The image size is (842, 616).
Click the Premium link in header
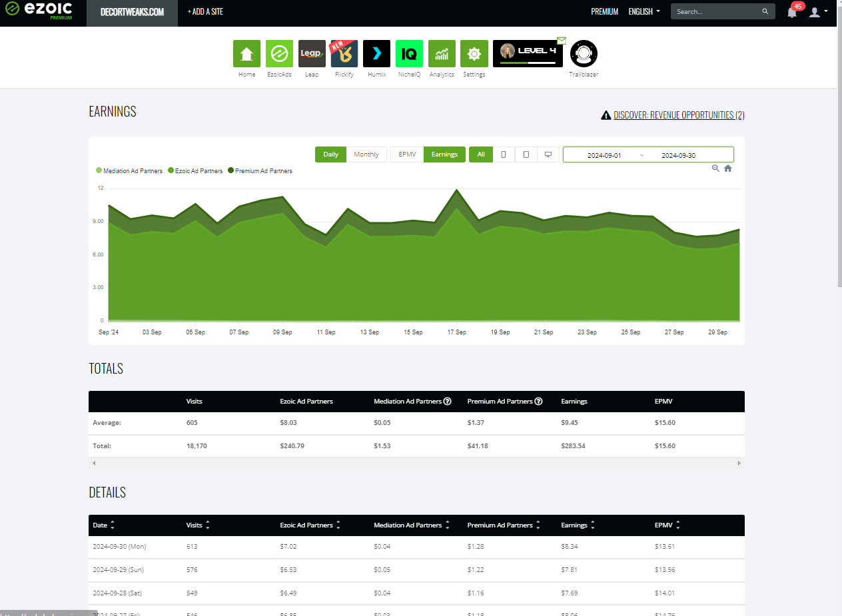[x=604, y=11]
